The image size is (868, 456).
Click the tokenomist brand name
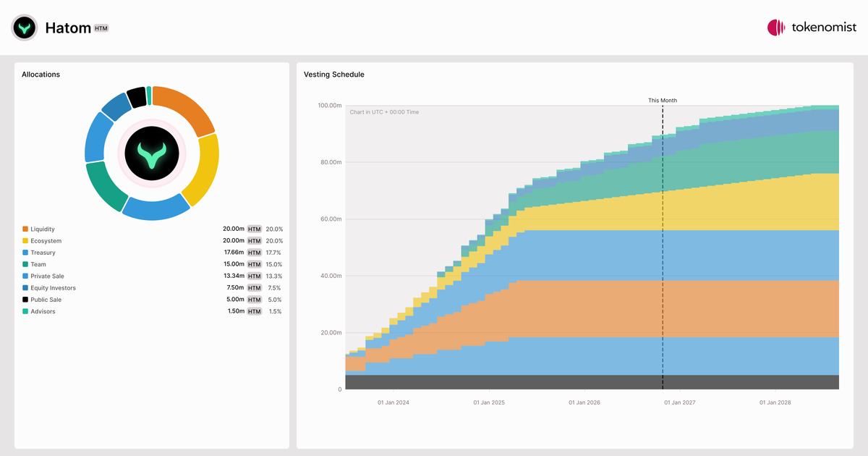coord(824,28)
